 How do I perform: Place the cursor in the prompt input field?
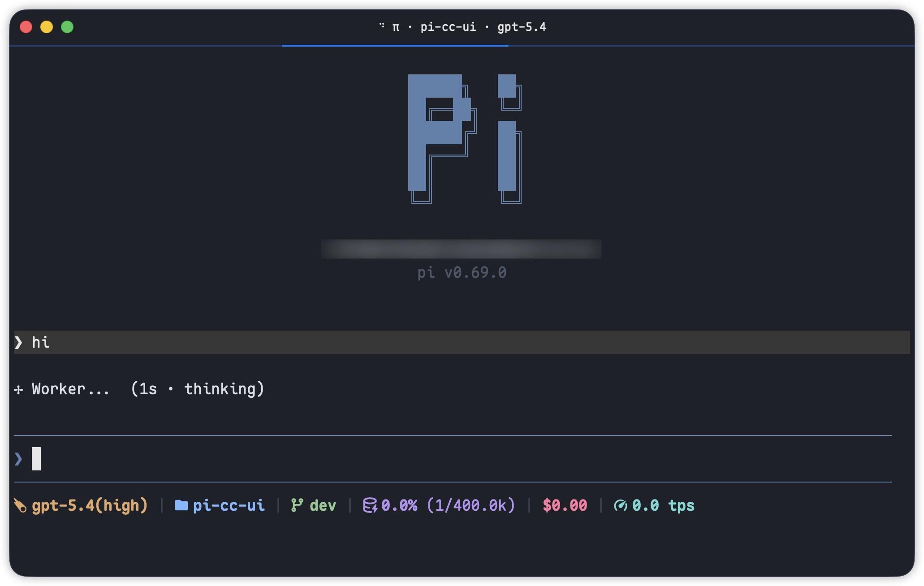[x=453, y=459]
